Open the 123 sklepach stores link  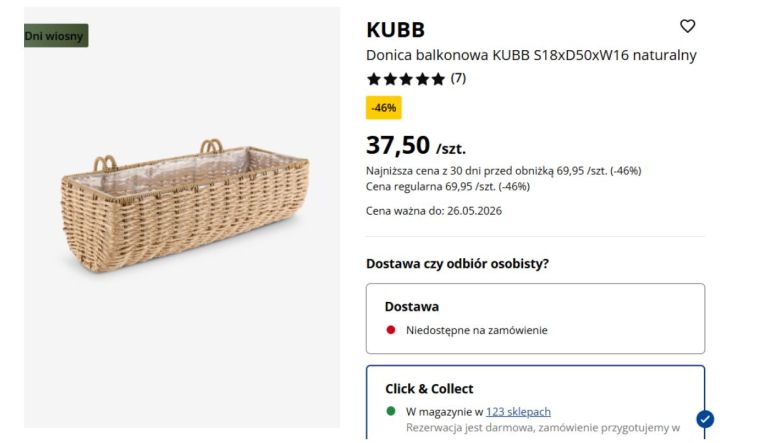(518, 412)
